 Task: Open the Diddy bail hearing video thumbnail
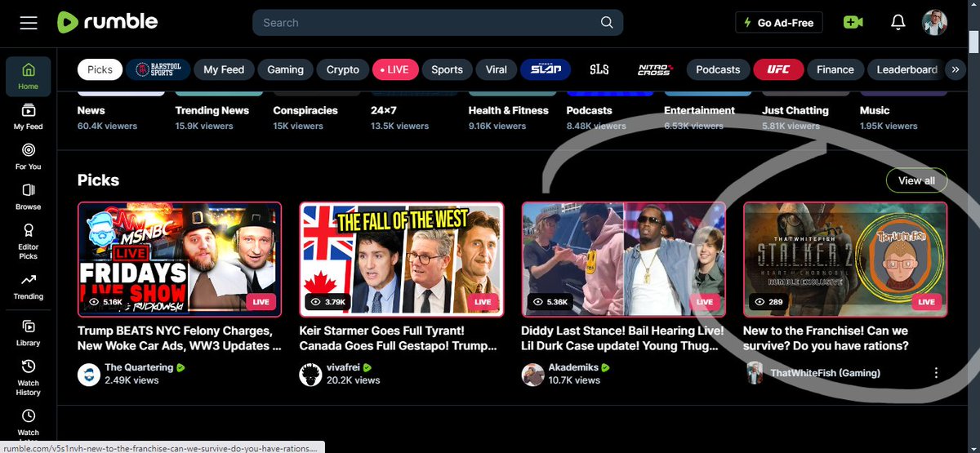pyautogui.click(x=624, y=260)
